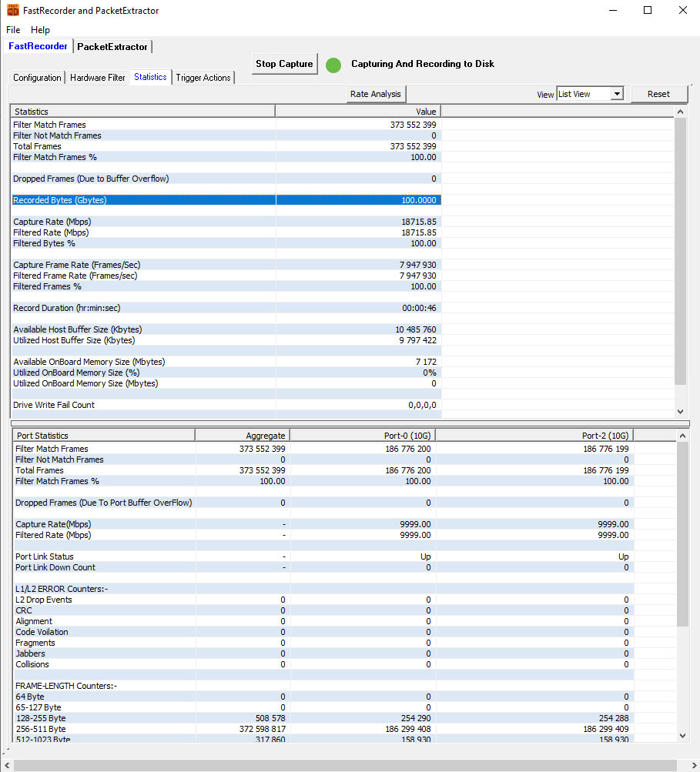Image resolution: width=700 pixels, height=772 pixels.
Task: Select the 64 Byte frame-length row
Action: pos(323,697)
